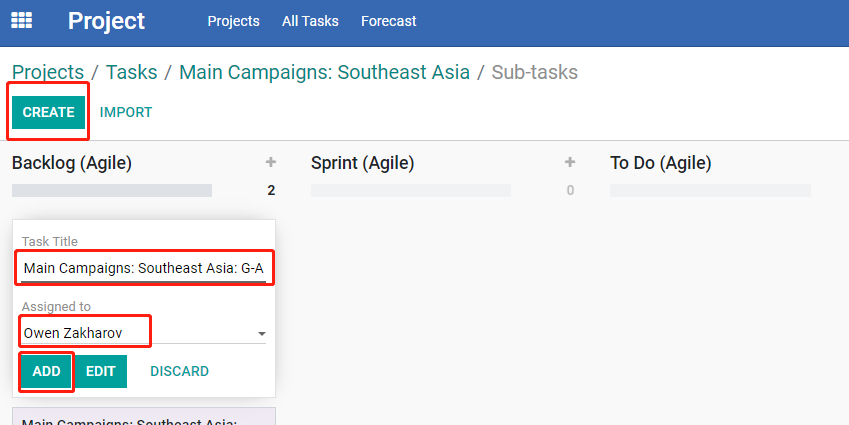
Task: Open the Projects menu in the top bar
Action: click(233, 21)
